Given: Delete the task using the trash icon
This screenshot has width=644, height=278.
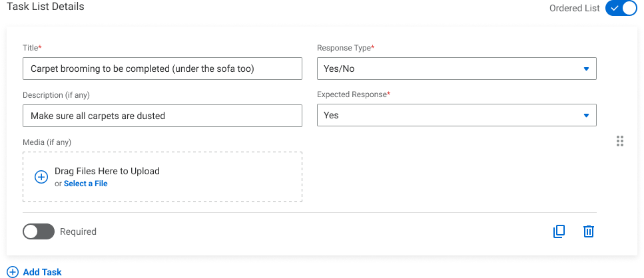Looking at the screenshot, I should click(589, 231).
